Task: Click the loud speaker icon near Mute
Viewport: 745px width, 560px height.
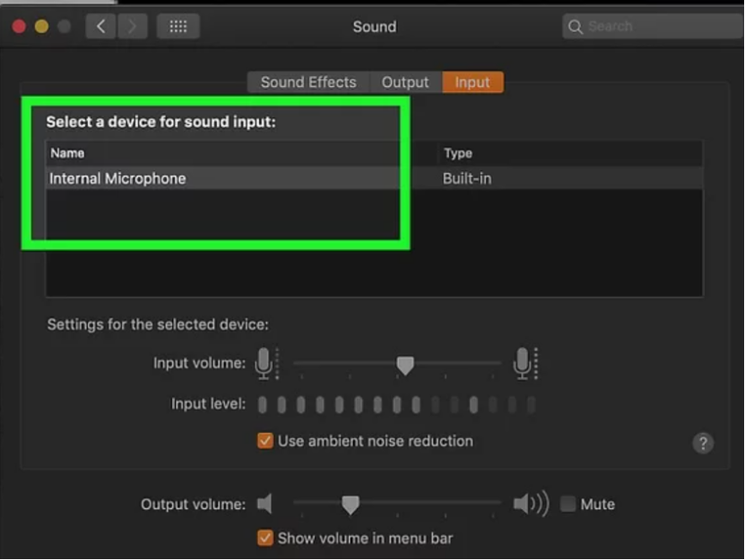Action: 532,504
